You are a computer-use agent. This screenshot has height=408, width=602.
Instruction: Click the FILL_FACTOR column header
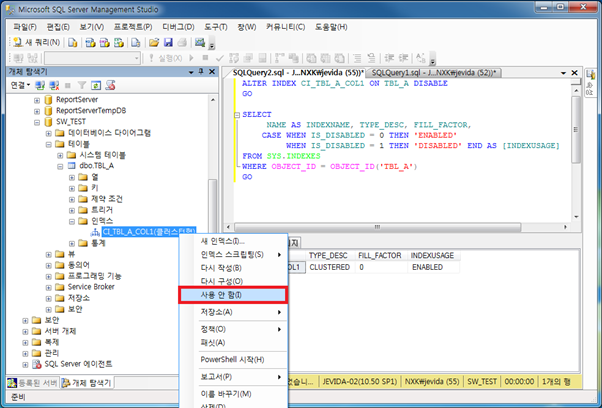380,256
